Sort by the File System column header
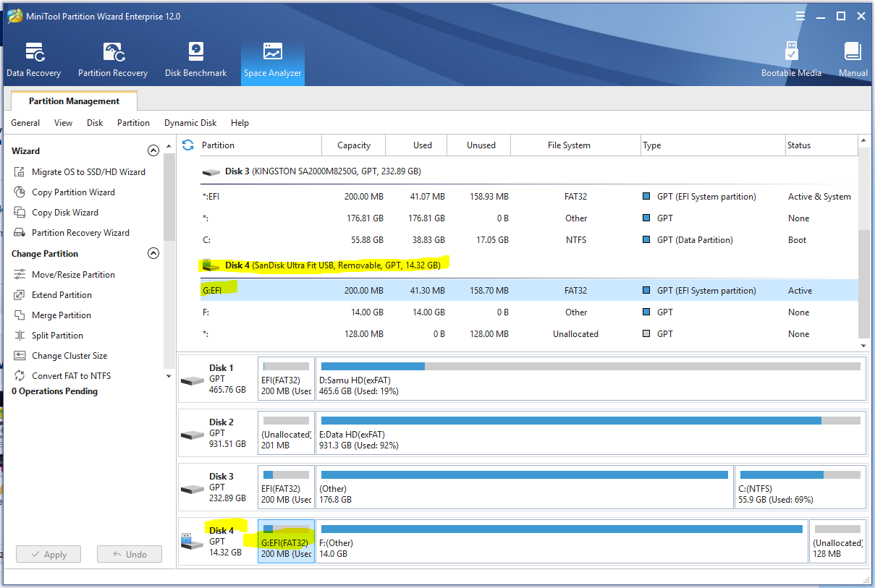Screen dimensions: 875x588 pyautogui.click(x=575, y=145)
